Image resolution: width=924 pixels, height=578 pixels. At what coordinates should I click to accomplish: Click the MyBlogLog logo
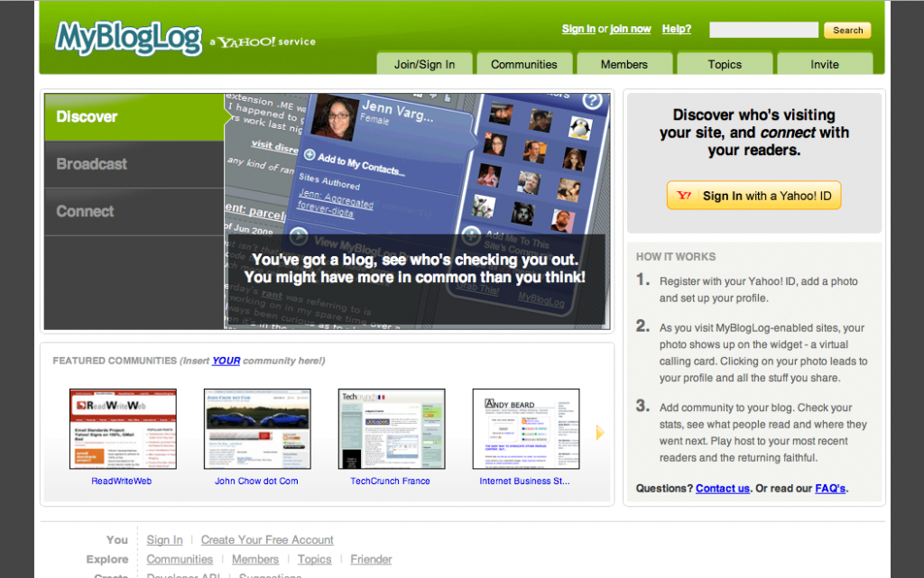(128, 38)
